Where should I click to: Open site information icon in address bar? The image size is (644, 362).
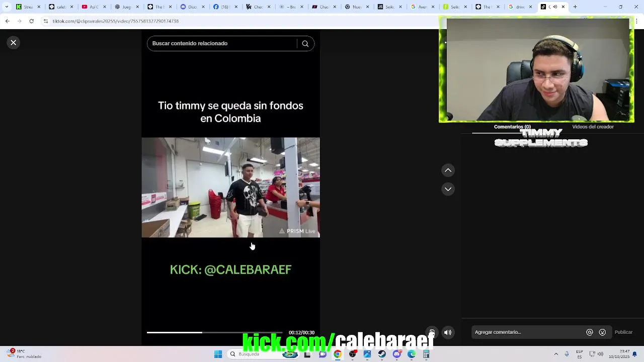tap(46, 21)
